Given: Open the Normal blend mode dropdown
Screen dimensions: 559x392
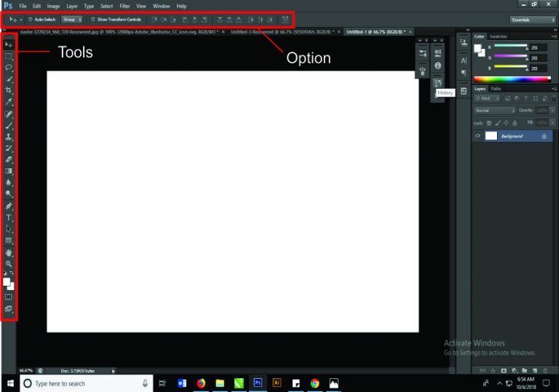Looking at the screenshot, I should [495, 111].
